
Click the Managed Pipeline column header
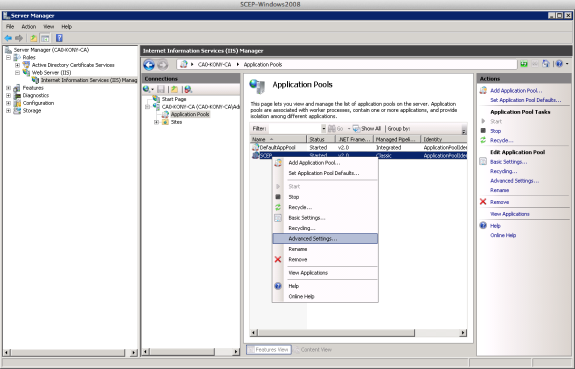pos(397,139)
